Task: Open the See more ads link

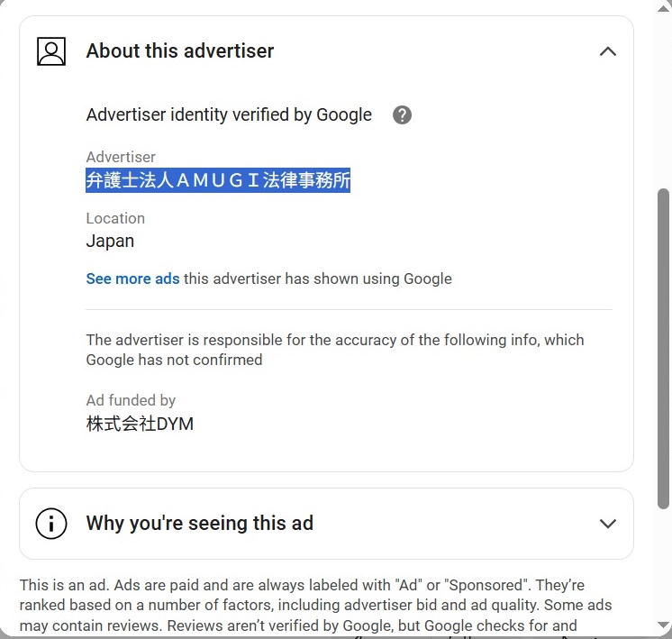Action: tap(132, 278)
